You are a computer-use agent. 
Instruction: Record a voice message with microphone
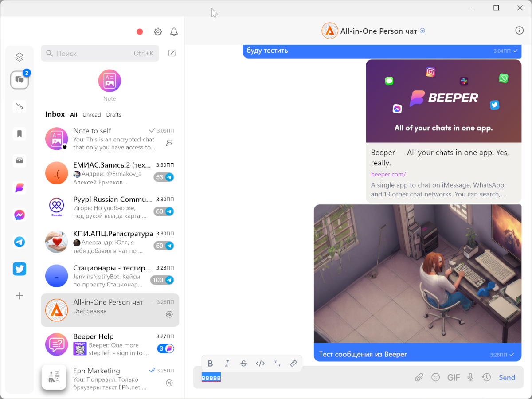click(470, 377)
